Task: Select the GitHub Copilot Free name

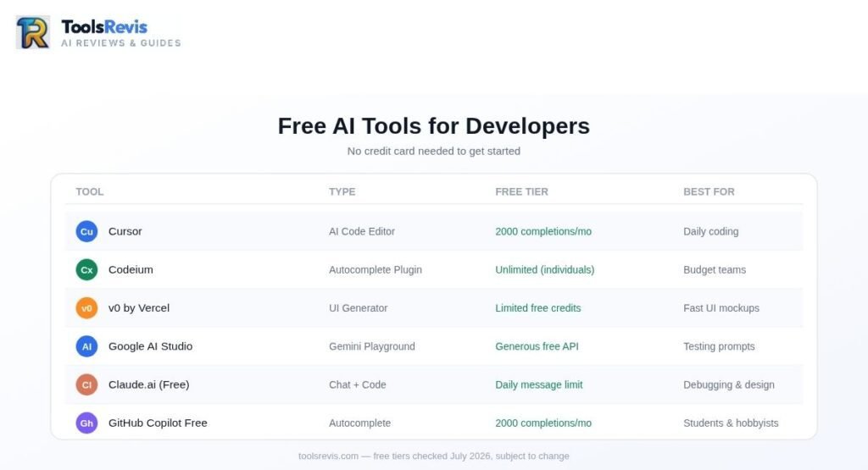Action: point(158,423)
